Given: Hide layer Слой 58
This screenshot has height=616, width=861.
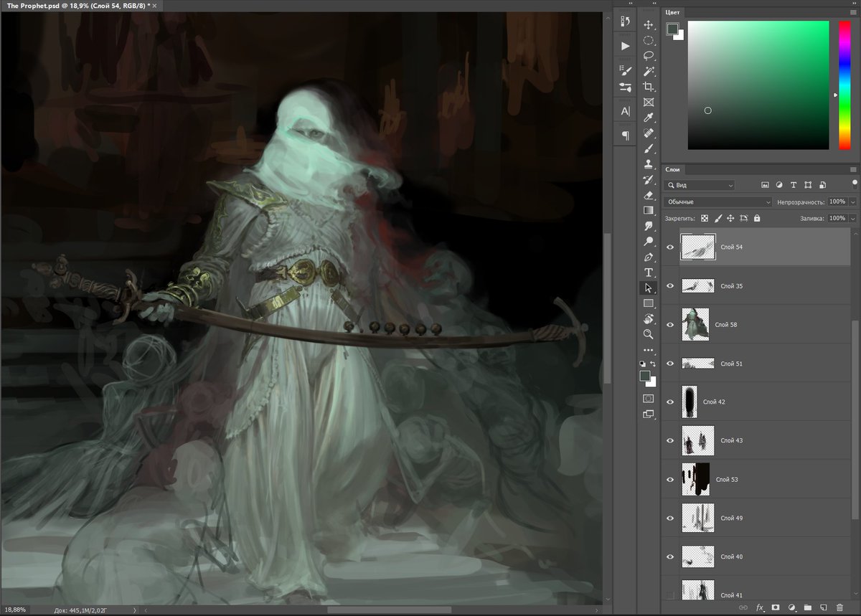Looking at the screenshot, I should coord(670,325).
